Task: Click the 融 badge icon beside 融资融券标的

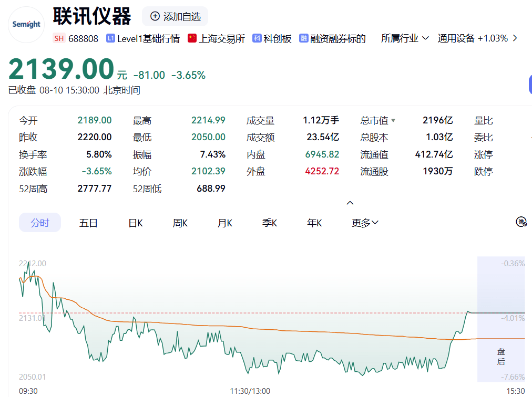Action: (x=303, y=38)
